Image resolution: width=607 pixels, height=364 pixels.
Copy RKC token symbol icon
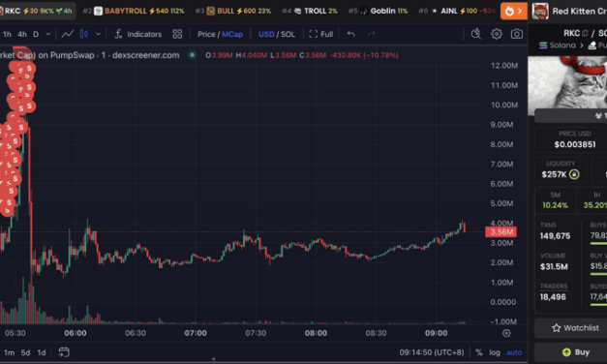585,33
